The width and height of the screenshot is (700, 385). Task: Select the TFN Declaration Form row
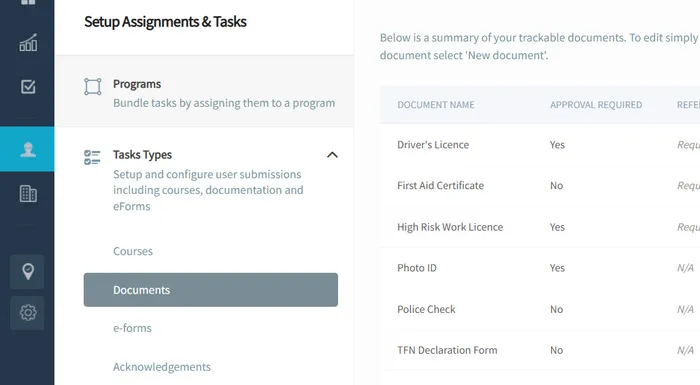(540, 350)
